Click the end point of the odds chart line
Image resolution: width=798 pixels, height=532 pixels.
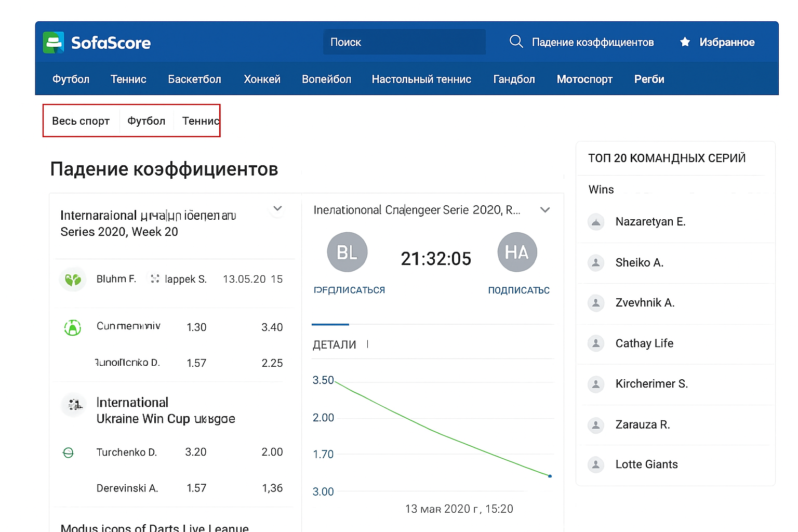coord(550,476)
